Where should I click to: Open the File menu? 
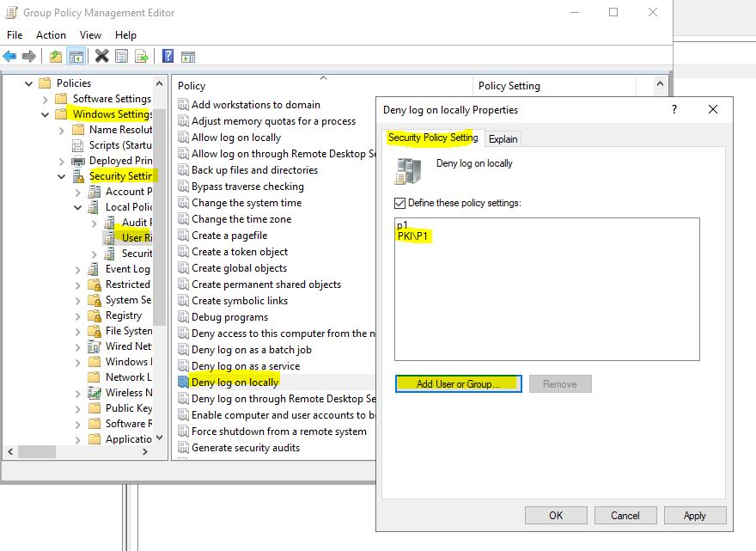15,35
